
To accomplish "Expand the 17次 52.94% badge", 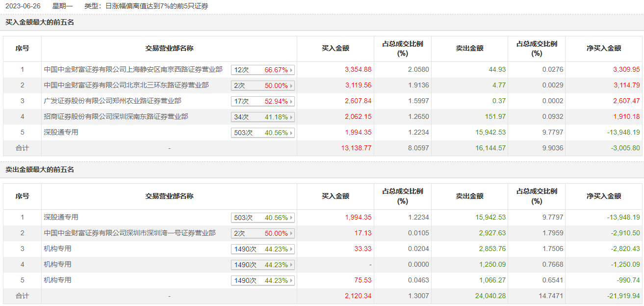I will click(263, 102).
